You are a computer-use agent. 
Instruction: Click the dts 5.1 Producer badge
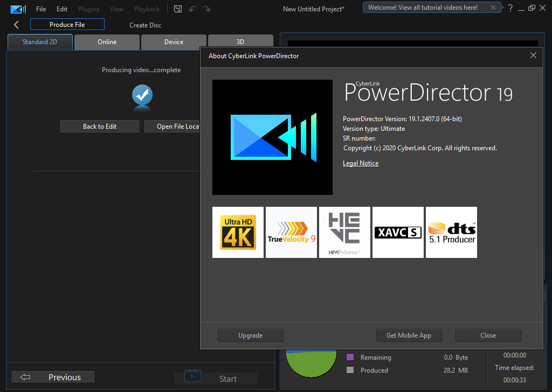(x=452, y=233)
